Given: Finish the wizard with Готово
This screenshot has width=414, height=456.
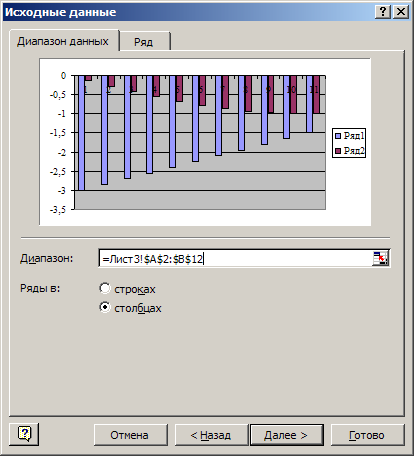Looking at the screenshot, I should coord(367,435).
